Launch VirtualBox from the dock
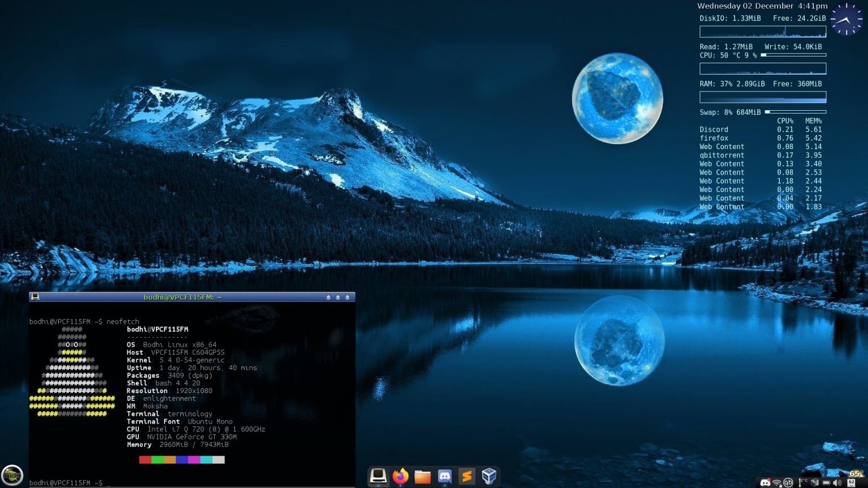868x488 pixels. pyautogui.click(x=488, y=476)
